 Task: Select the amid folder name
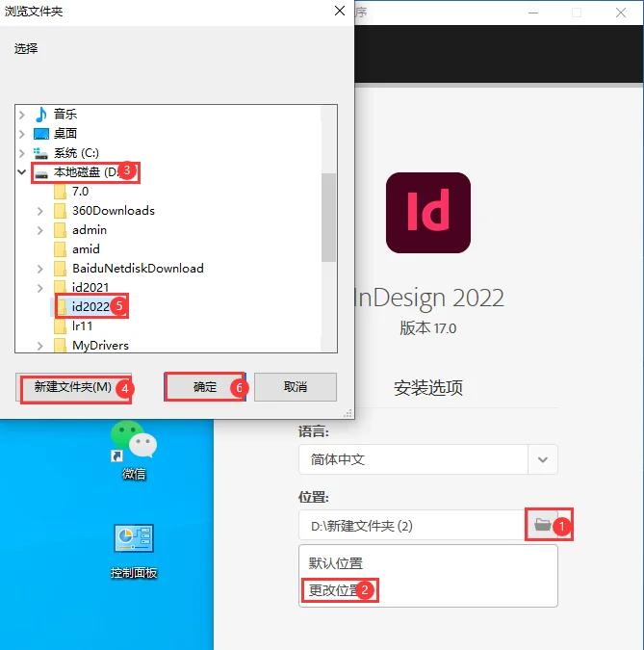[86, 249]
